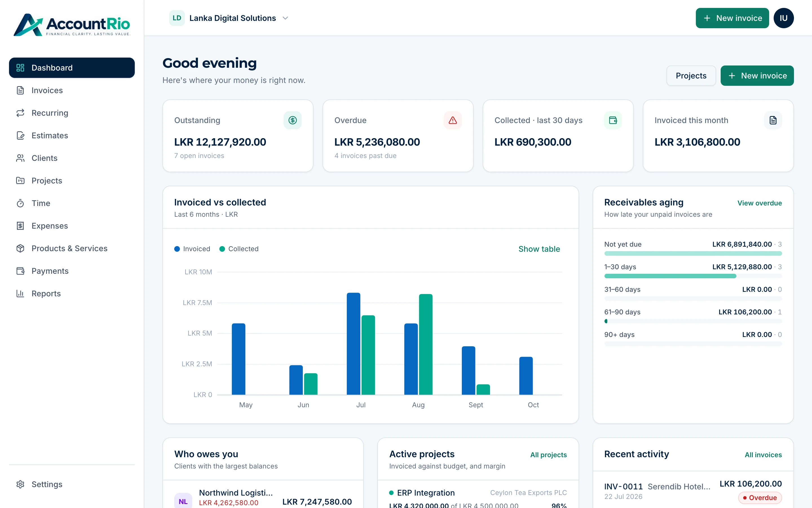812x508 pixels.
Task: Click the LD company badge
Action: [x=177, y=18]
